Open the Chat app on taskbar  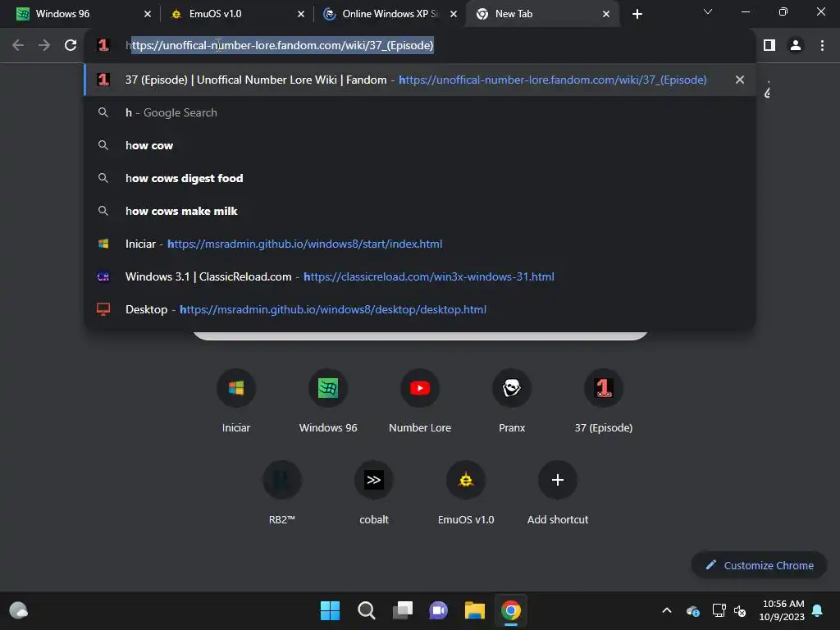pyautogui.click(x=439, y=610)
